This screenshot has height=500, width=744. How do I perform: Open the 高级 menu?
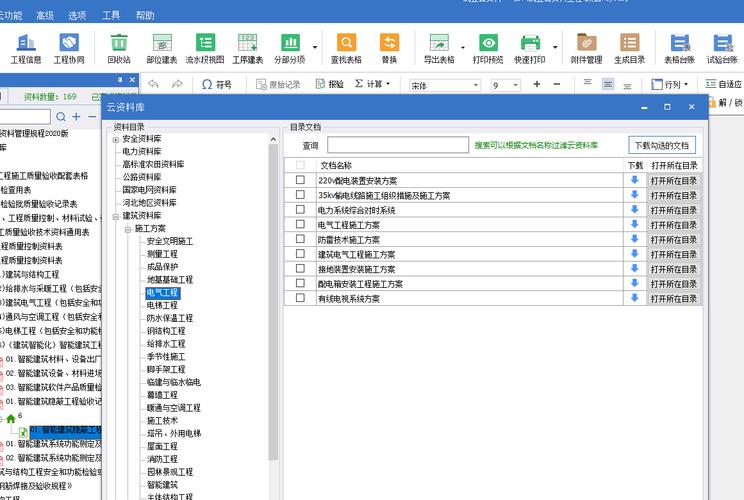(45, 16)
